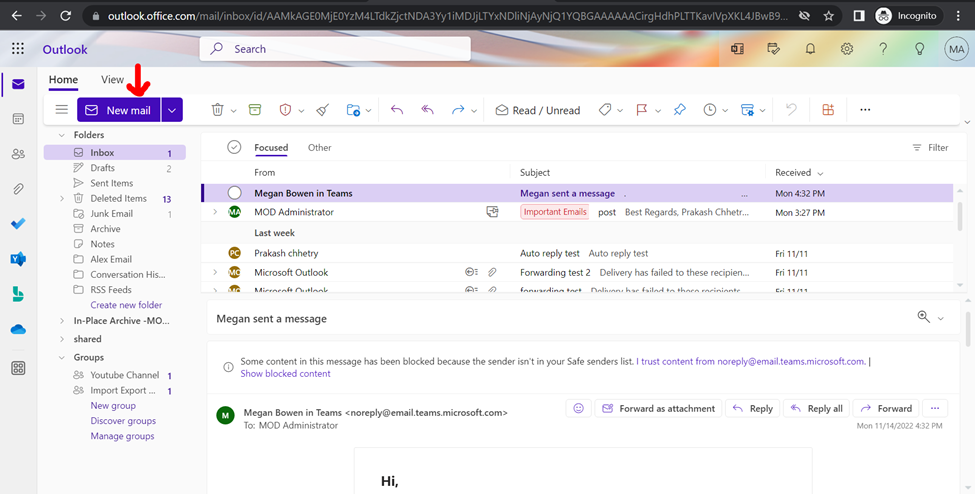Open the Calendar app in left rail
Viewport: 975px width, 494px height.
18,119
